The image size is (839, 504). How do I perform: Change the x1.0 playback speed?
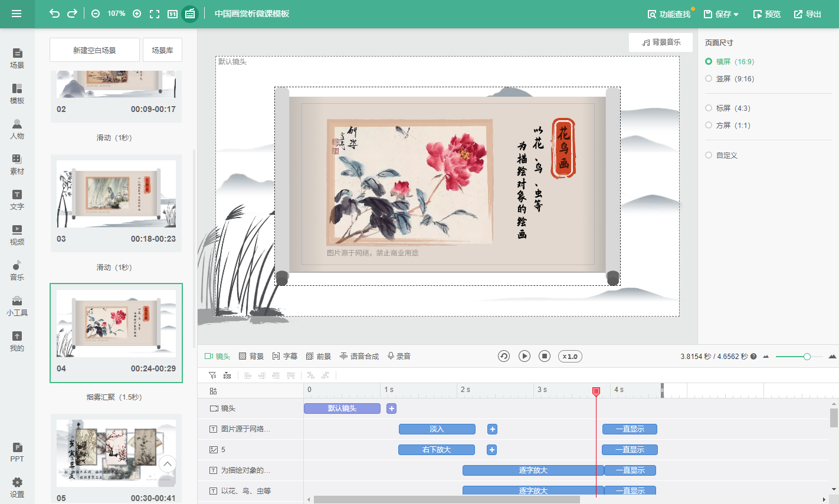(x=570, y=356)
